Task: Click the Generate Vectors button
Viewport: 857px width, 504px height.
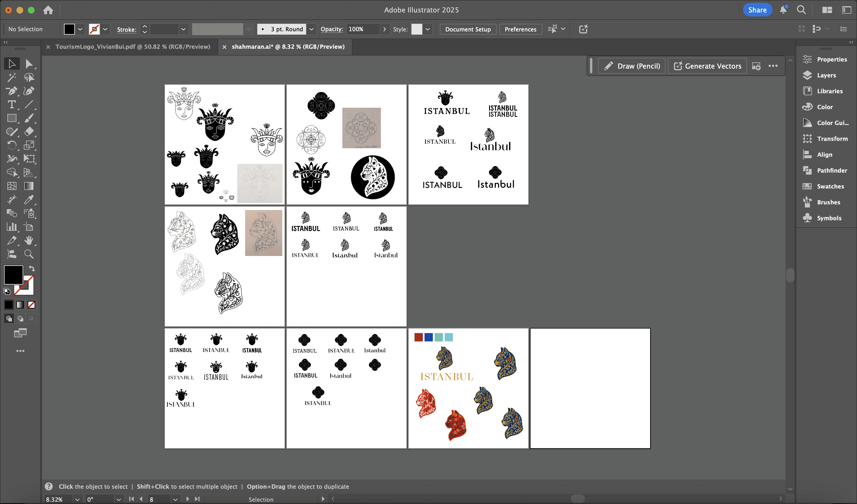Action: click(x=707, y=66)
